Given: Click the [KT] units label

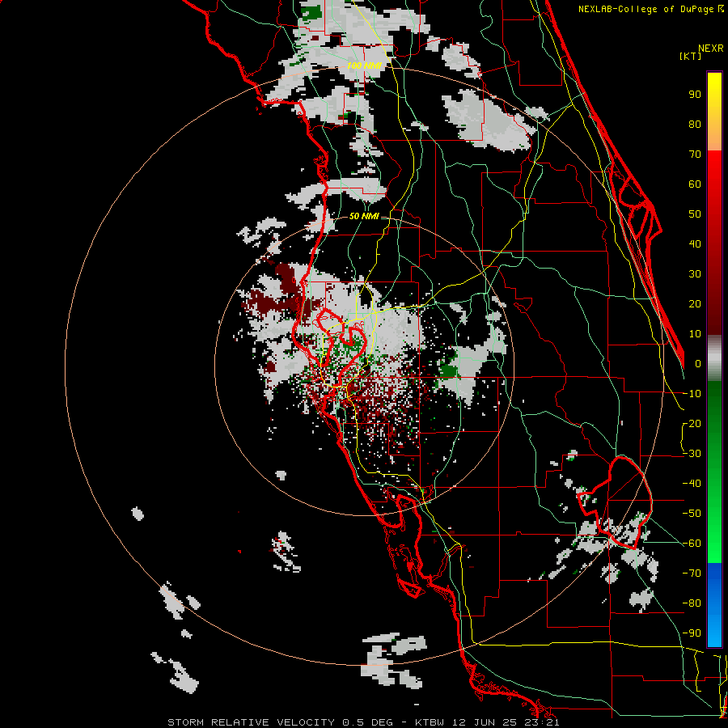Looking at the screenshot, I should click(x=690, y=56).
